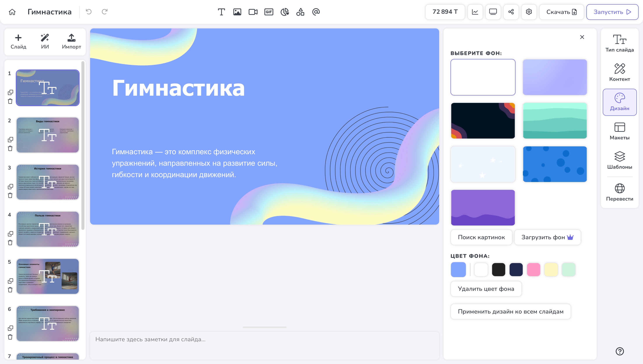
Task: Duplicate slide 5
Action: click(10, 281)
